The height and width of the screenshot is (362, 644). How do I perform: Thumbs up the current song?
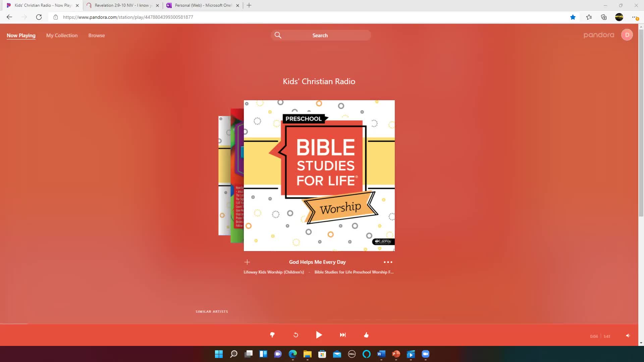pos(366,335)
